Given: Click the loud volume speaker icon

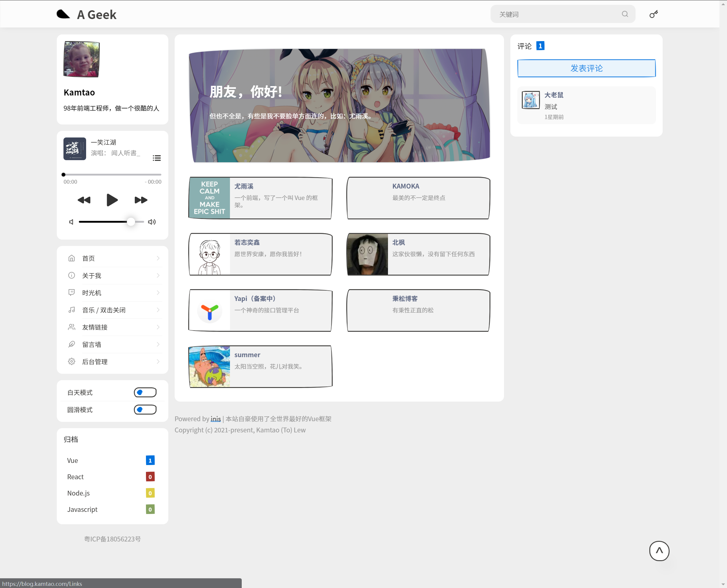Looking at the screenshot, I should coord(152,222).
